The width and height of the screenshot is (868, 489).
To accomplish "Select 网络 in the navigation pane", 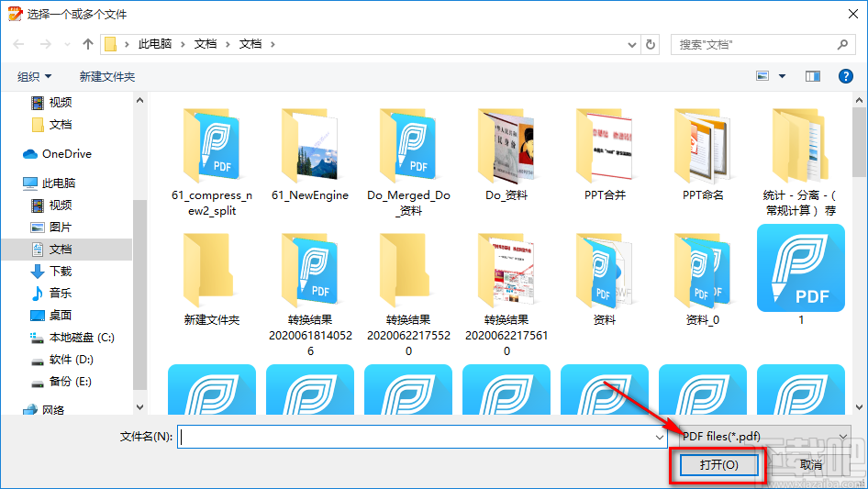I will [44, 409].
